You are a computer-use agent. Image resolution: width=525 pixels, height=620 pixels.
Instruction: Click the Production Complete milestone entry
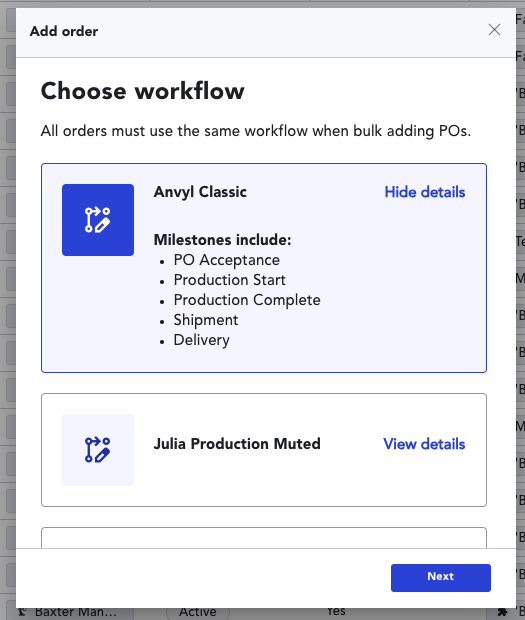(x=247, y=300)
